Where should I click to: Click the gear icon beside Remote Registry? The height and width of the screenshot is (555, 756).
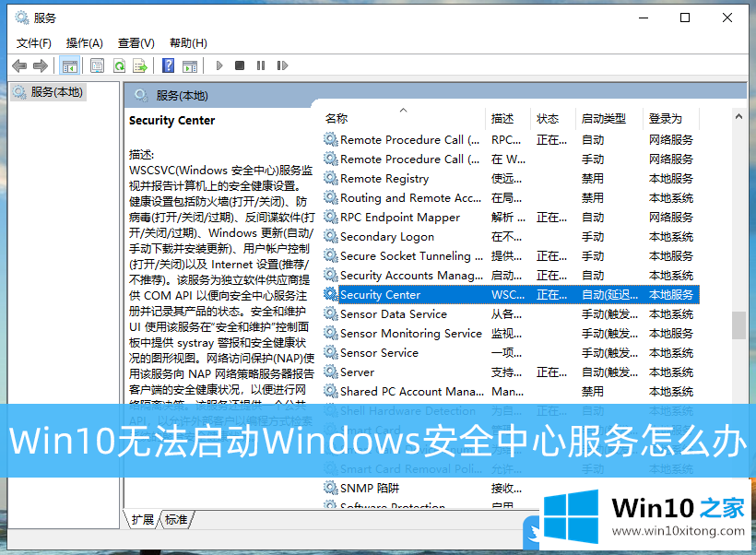[330, 178]
